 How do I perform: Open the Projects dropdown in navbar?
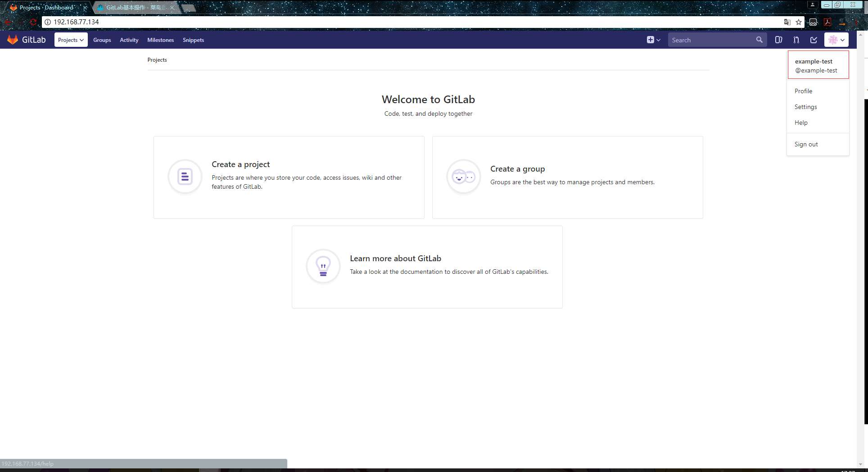[71, 40]
